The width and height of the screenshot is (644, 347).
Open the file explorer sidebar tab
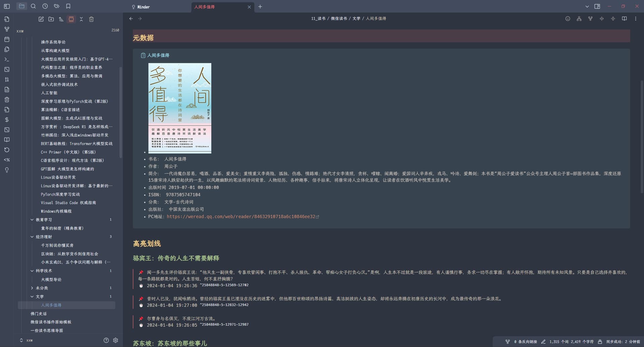21,6
